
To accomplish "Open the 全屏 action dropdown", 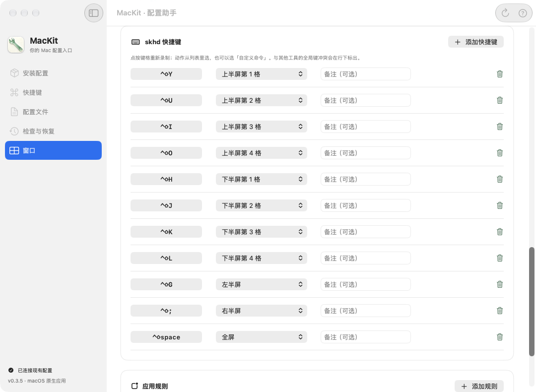I will [262, 337].
